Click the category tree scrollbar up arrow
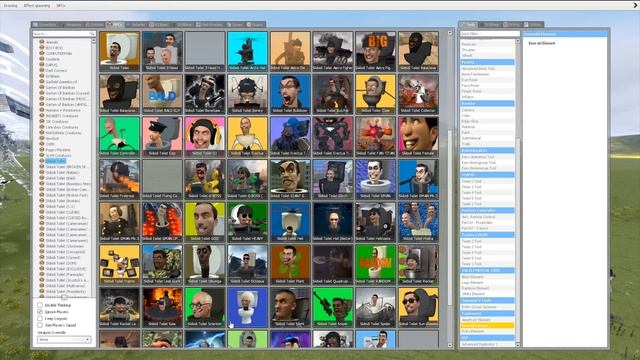 click(93, 41)
